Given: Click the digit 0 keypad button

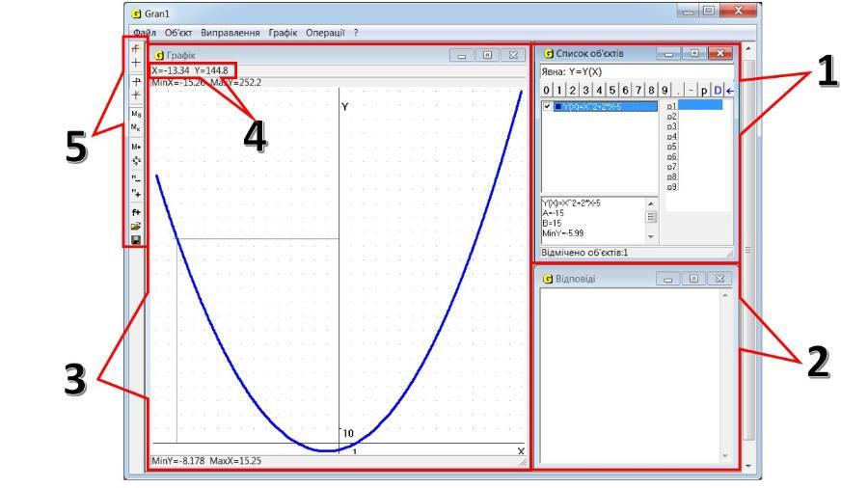Looking at the screenshot, I should point(547,91).
